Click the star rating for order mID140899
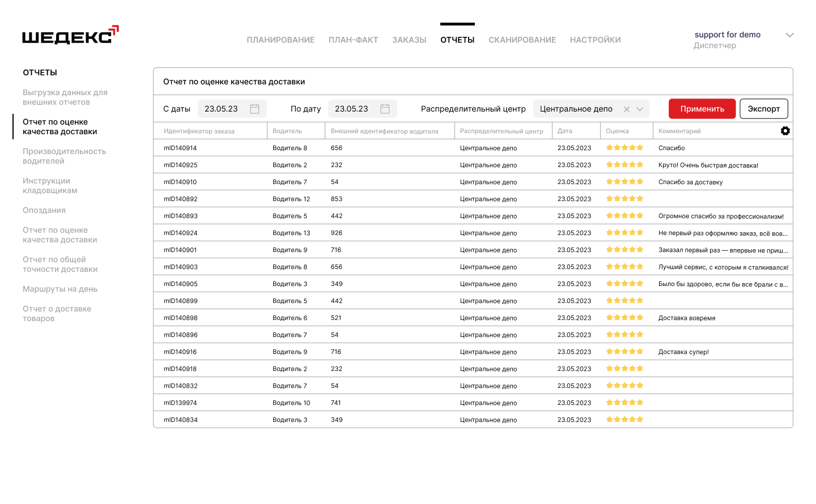The width and height of the screenshot is (816, 504). 624,301
